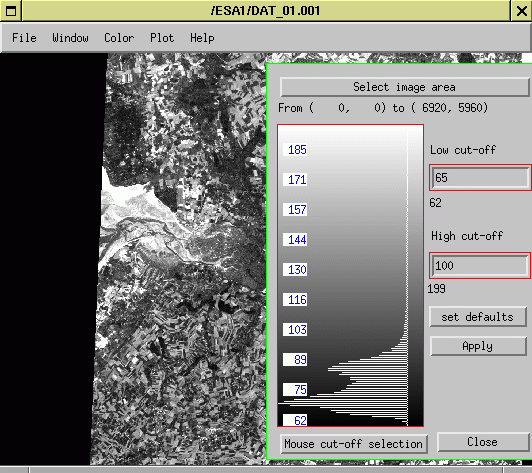Open the File menu
The width and height of the screenshot is (532, 473).
24,38
